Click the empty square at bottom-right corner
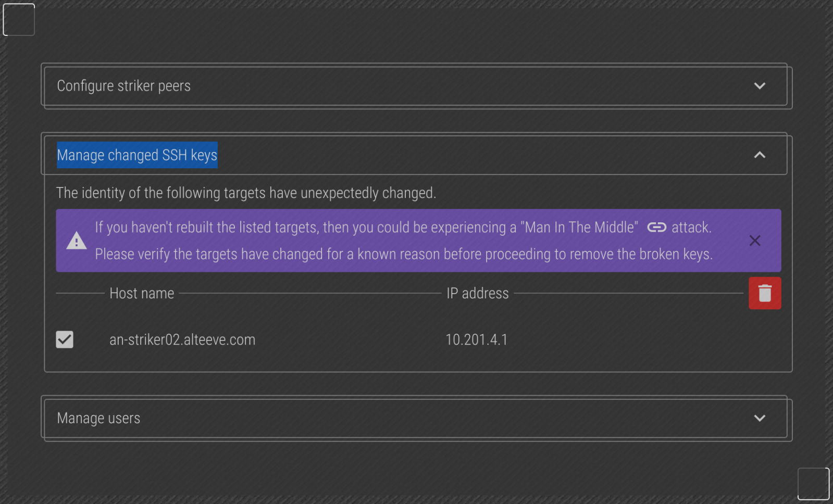 pyautogui.click(x=813, y=484)
